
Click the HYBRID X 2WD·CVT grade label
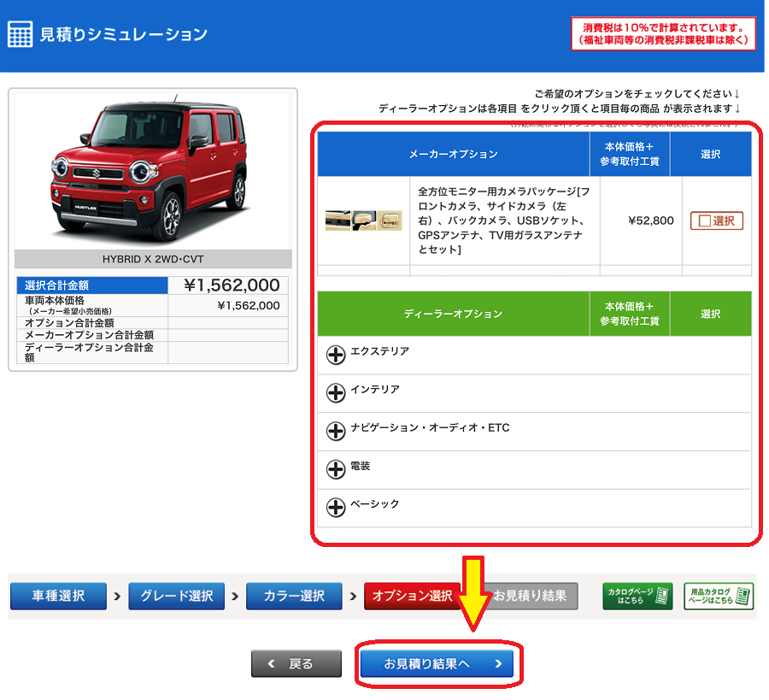tap(153, 259)
